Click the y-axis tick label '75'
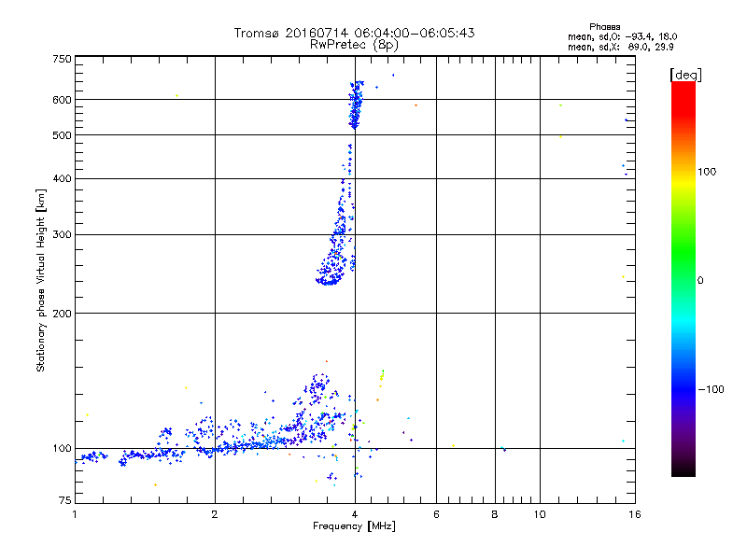The height and width of the screenshot is (560, 747). (65, 500)
